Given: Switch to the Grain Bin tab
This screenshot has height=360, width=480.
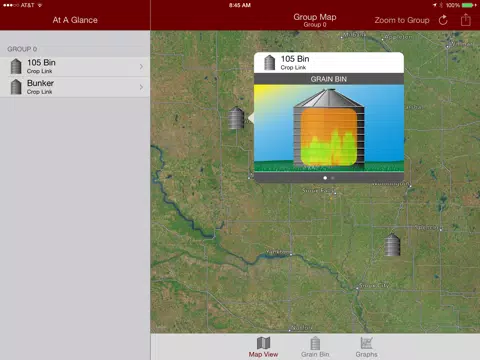Looking at the screenshot, I should point(315,347).
